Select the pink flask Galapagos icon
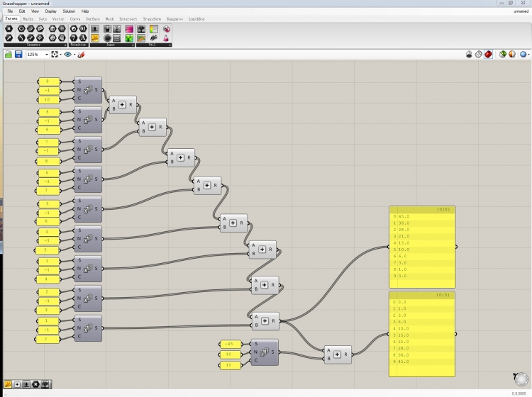 point(166,38)
